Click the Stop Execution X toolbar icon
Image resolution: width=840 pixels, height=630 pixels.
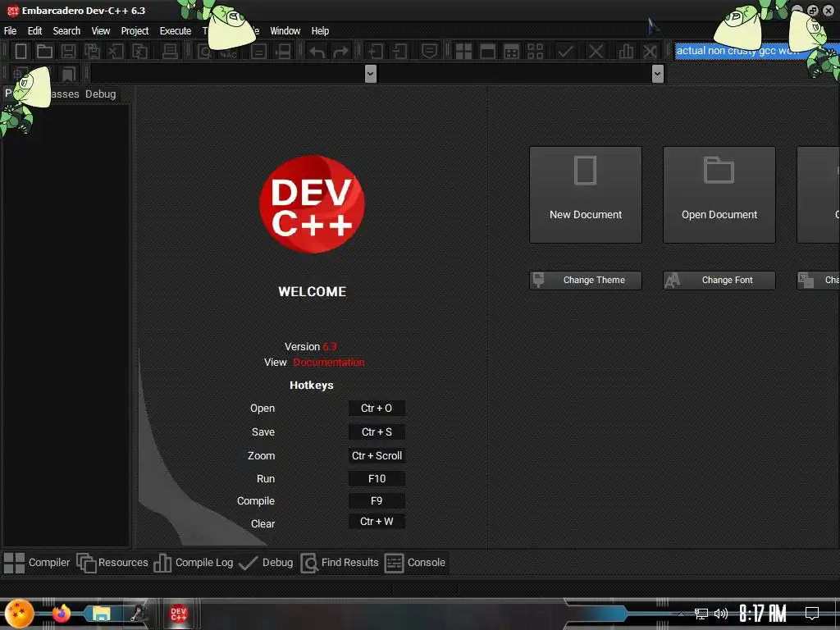pyautogui.click(x=596, y=52)
